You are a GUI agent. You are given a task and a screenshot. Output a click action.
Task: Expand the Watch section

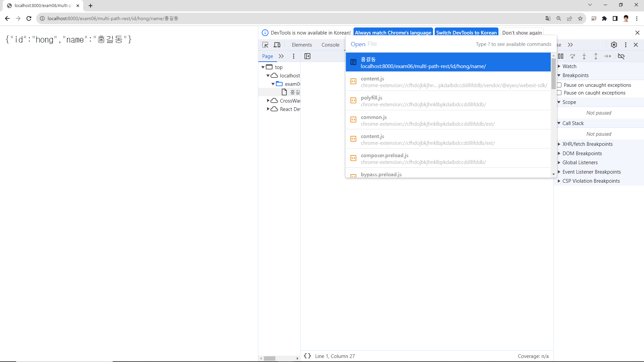569,66
